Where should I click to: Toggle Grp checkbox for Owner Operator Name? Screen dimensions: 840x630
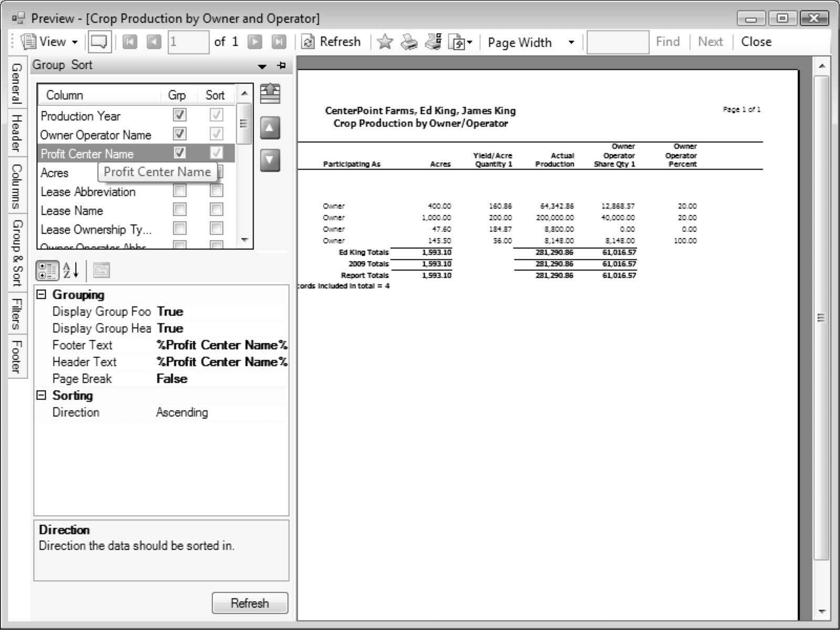[180, 134]
